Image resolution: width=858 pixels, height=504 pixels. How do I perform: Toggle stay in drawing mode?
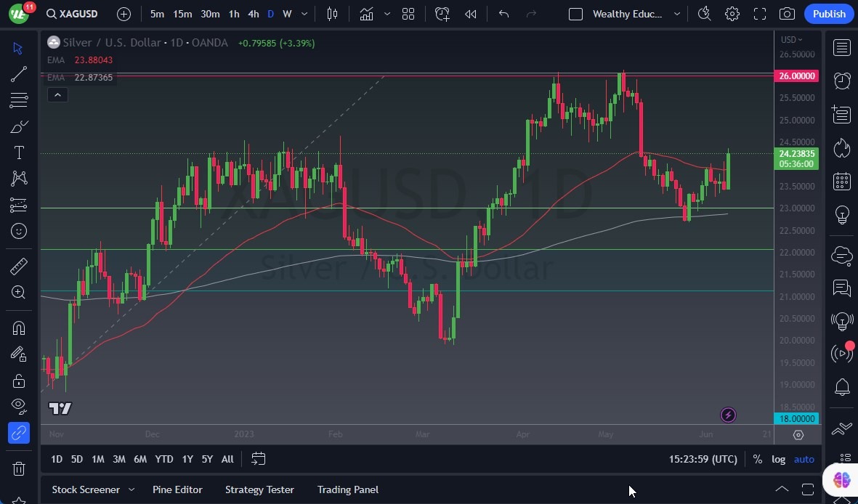19,354
